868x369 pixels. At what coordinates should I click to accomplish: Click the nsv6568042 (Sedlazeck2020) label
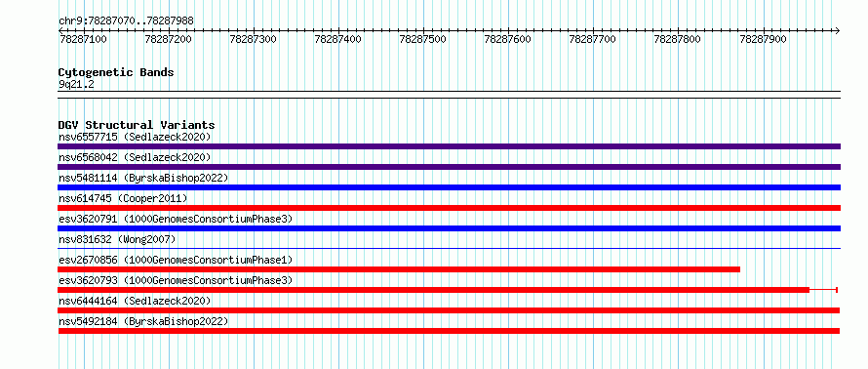pos(135,157)
